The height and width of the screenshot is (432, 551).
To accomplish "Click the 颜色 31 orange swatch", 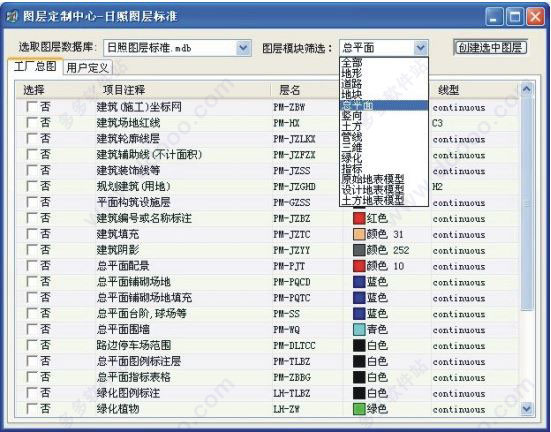I will [x=359, y=234].
